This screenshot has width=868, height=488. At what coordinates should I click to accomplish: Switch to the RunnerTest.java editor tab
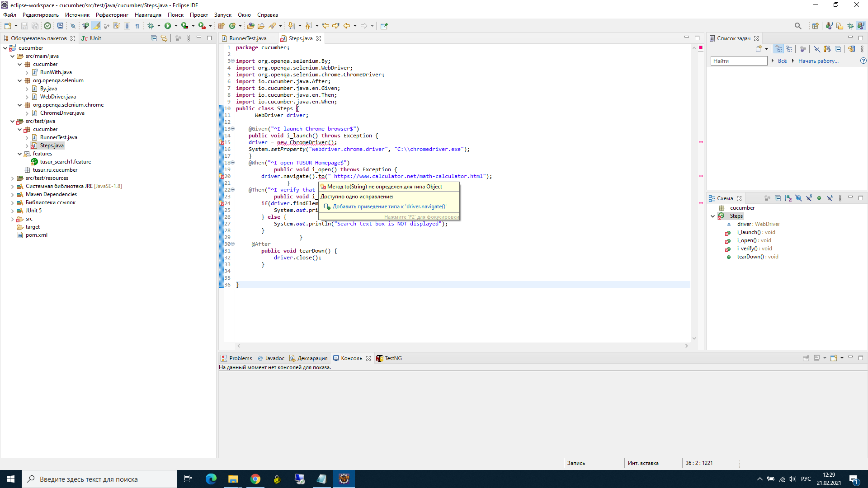(x=247, y=38)
